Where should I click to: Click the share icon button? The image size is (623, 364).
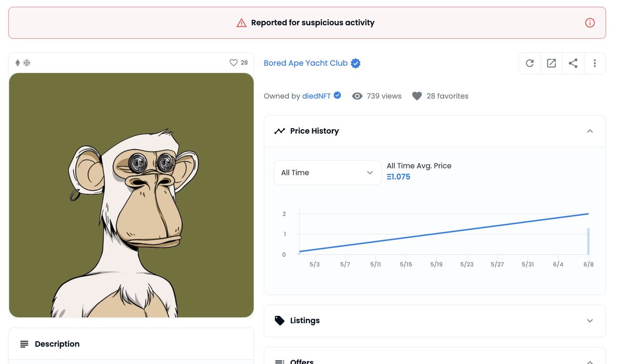pyautogui.click(x=573, y=63)
